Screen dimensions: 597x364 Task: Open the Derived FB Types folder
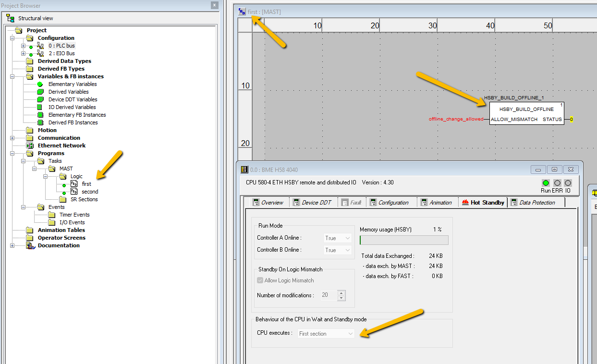(30, 69)
